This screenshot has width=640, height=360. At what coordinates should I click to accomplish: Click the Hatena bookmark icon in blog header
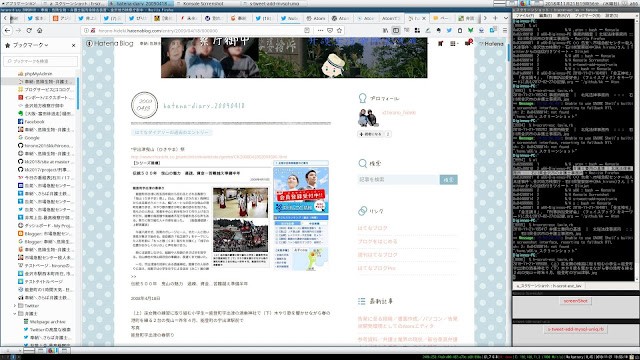coord(440,43)
